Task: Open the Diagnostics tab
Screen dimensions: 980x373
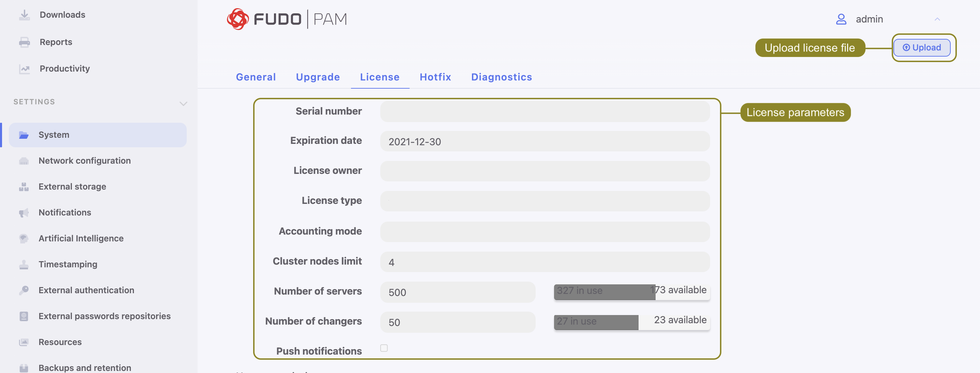Action: tap(501, 77)
